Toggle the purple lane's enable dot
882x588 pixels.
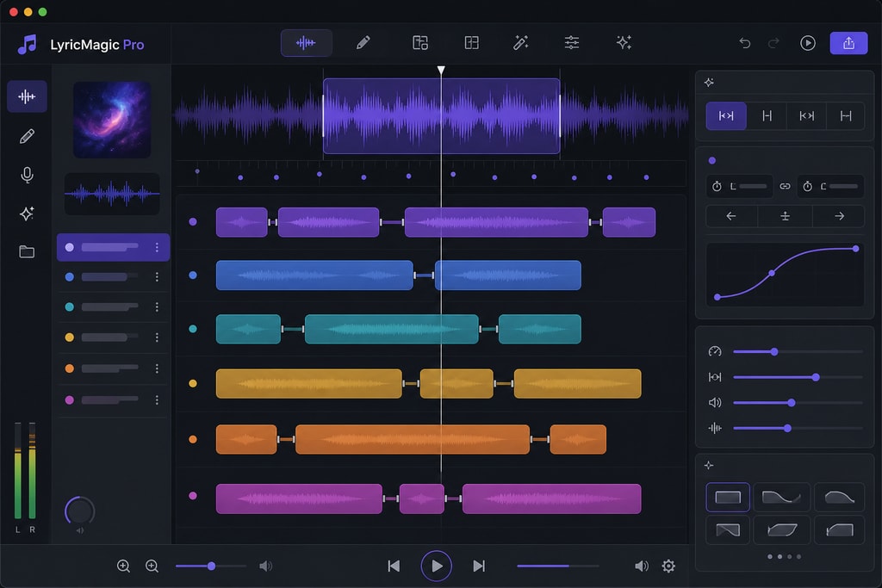click(x=193, y=222)
